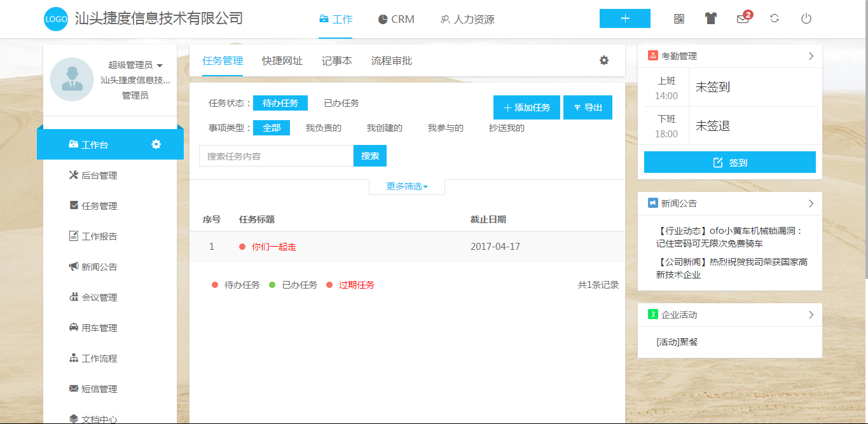The image size is (868, 424).
Task: Open the 超级管理员 user dropdown
Action: [x=135, y=65]
